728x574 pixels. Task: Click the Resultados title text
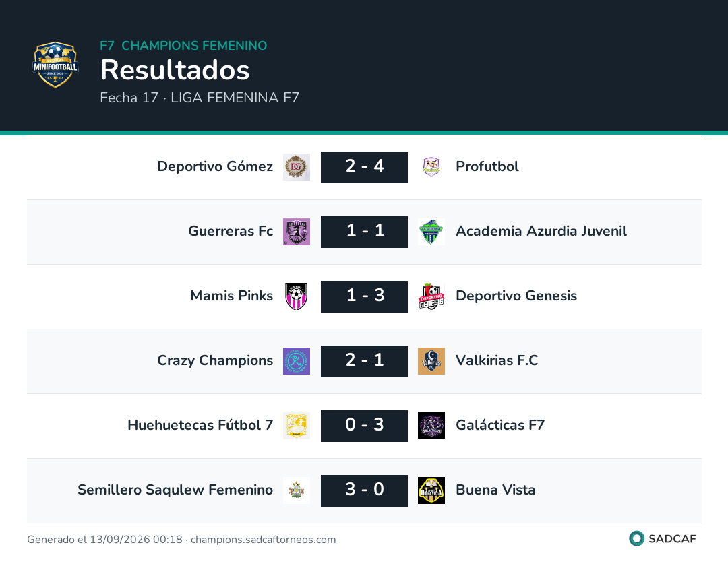[x=175, y=70]
